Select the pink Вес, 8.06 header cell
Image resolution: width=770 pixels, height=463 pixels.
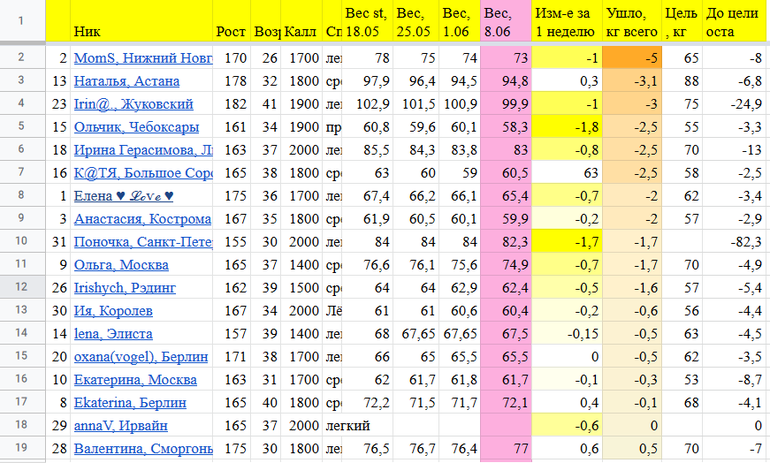(504, 23)
